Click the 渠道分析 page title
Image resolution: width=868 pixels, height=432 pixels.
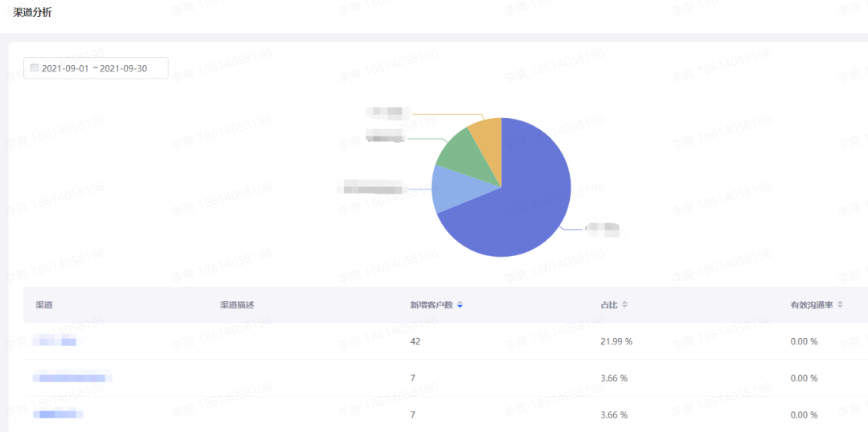(x=32, y=12)
